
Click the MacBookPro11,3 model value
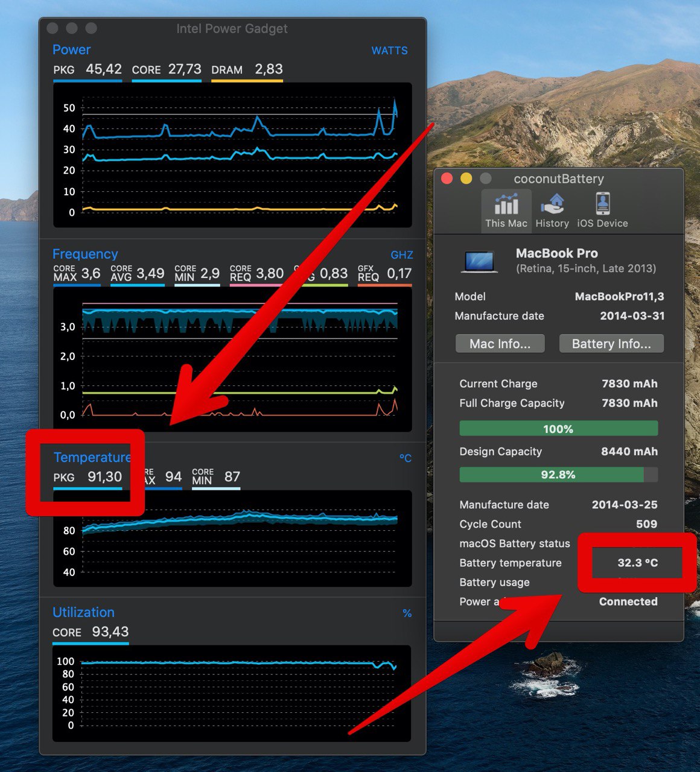[619, 296]
